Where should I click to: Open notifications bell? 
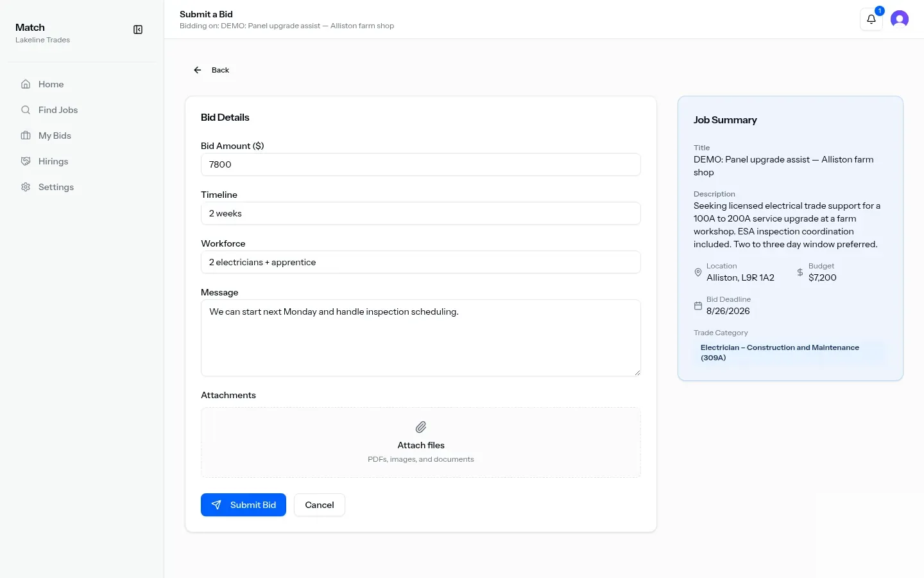[x=871, y=19]
